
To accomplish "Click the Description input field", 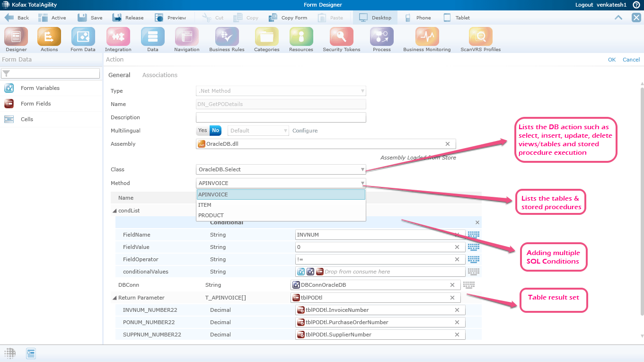I will [x=281, y=117].
